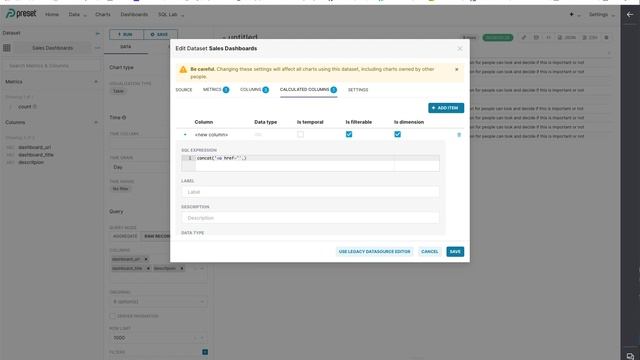Screen dimensions: 640x360
Task: Switch to the Source tab
Action: tap(184, 90)
